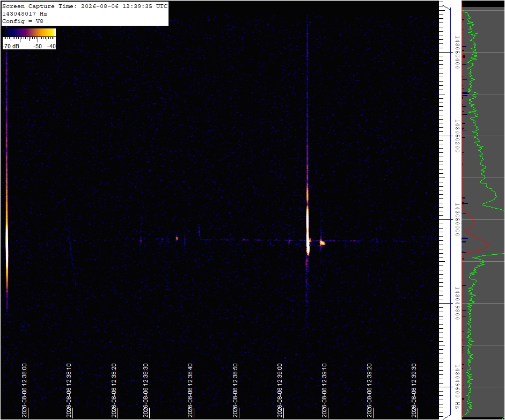Click the 143050000 frequency axis label
This screenshot has height=420, width=505.
[x=457, y=219]
